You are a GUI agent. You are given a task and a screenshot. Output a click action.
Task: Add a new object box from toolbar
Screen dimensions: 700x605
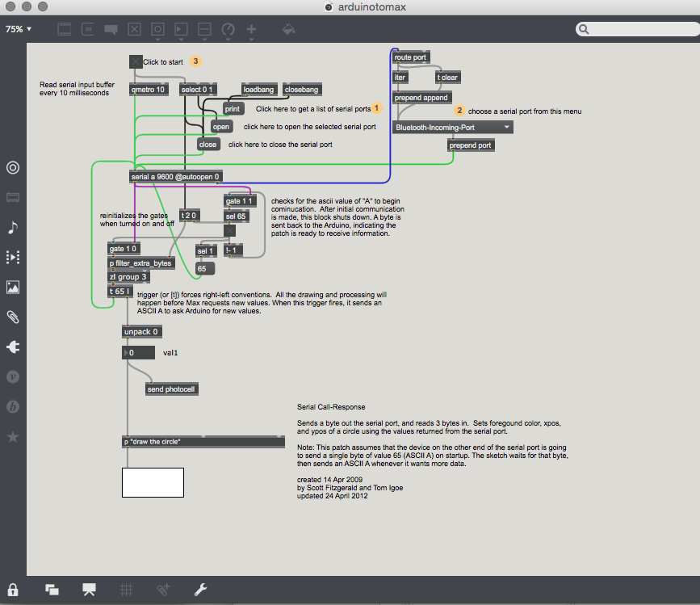point(65,29)
